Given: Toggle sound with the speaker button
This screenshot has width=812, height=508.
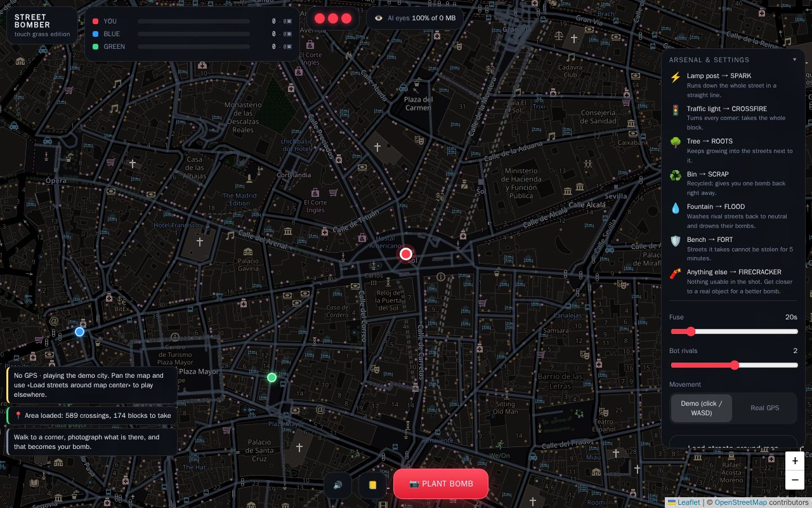Looking at the screenshot, I should point(337,485).
